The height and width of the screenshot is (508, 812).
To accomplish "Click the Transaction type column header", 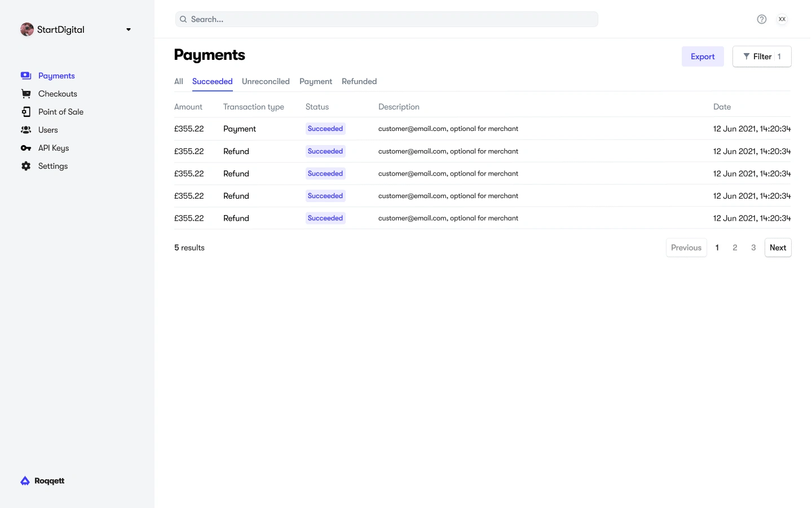I will pos(254,107).
